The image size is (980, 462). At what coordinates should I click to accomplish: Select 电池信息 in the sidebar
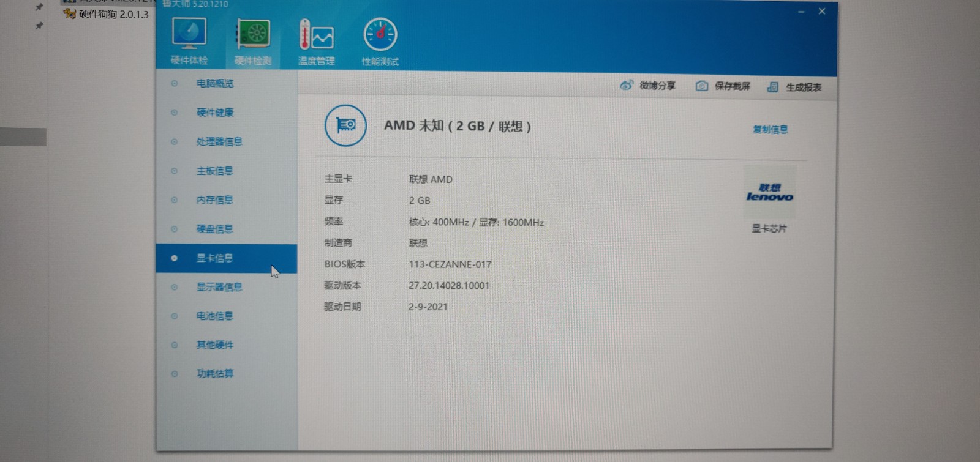click(227, 316)
